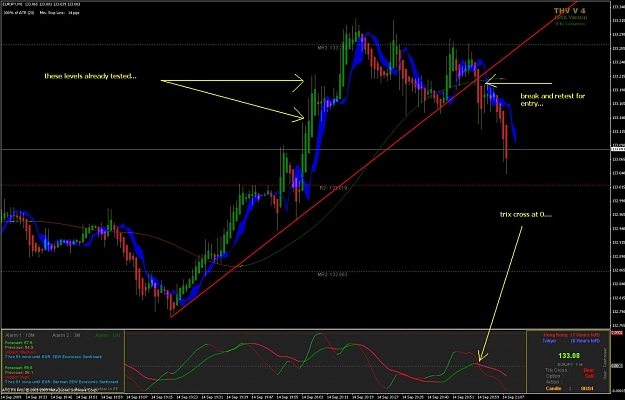Toggle the Alarm : ON indicator
This screenshot has width=625, height=400.
(108, 335)
